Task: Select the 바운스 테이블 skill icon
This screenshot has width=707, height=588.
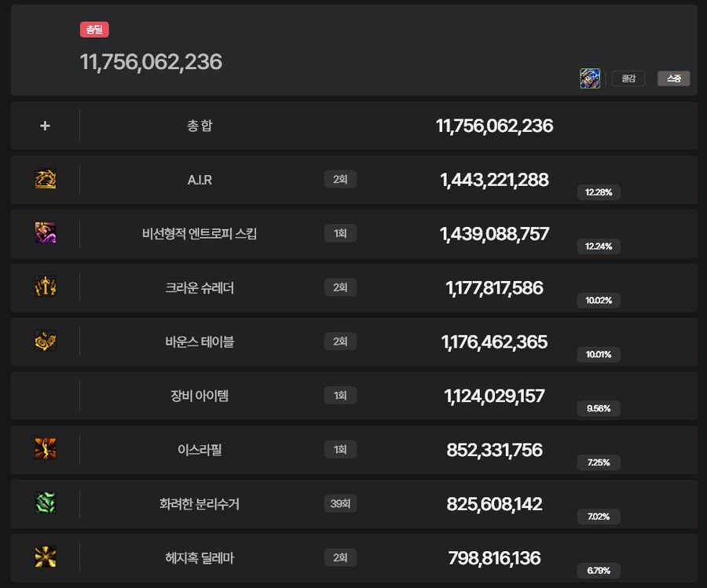Action: tap(45, 341)
